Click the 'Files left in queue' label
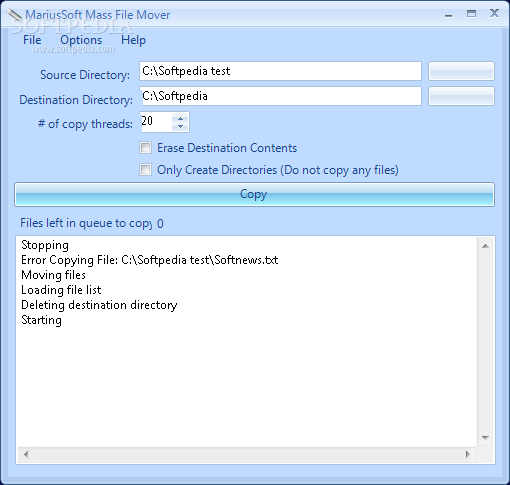 pyautogui.click(x=86, y=223)
